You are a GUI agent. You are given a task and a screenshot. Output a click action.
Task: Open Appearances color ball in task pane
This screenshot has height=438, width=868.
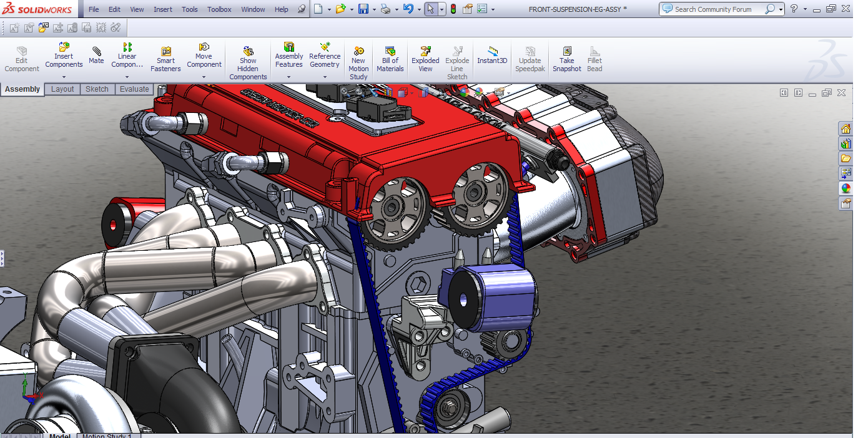click(846, 188)
